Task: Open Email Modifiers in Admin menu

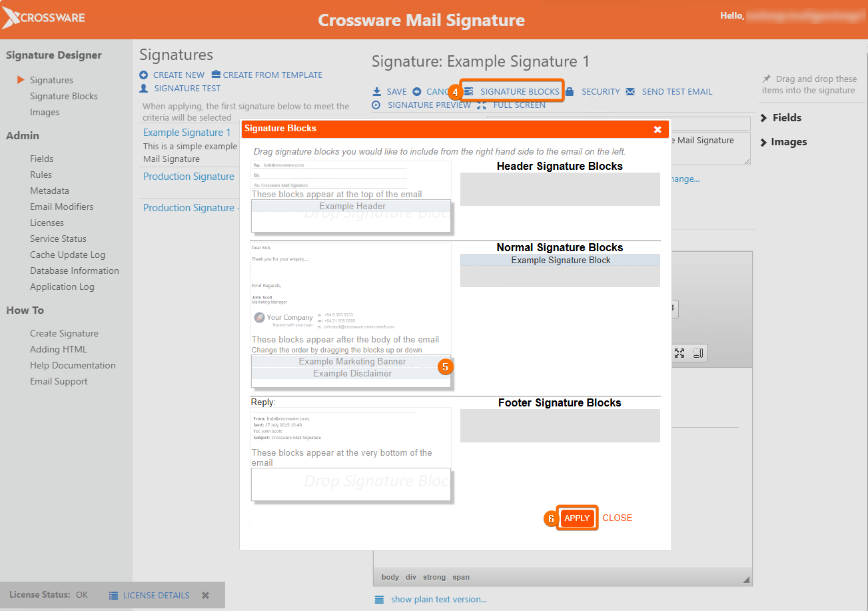Action: pos(61,207)
